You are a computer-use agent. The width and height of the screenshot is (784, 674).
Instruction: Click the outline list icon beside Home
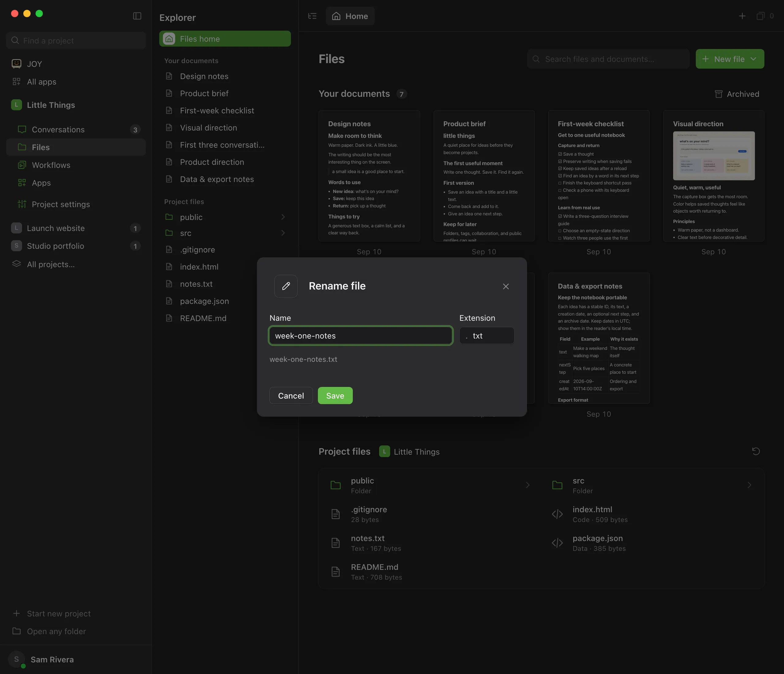(312, 16)
